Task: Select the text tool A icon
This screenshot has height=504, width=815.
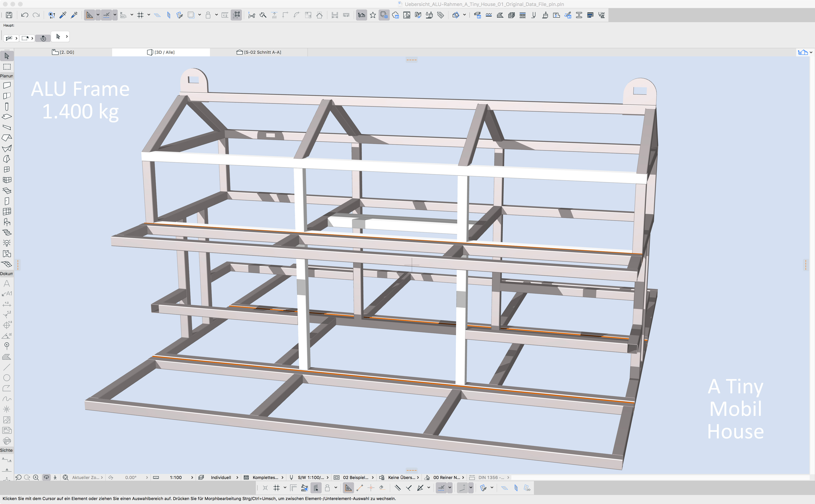Action: (7, 283)
